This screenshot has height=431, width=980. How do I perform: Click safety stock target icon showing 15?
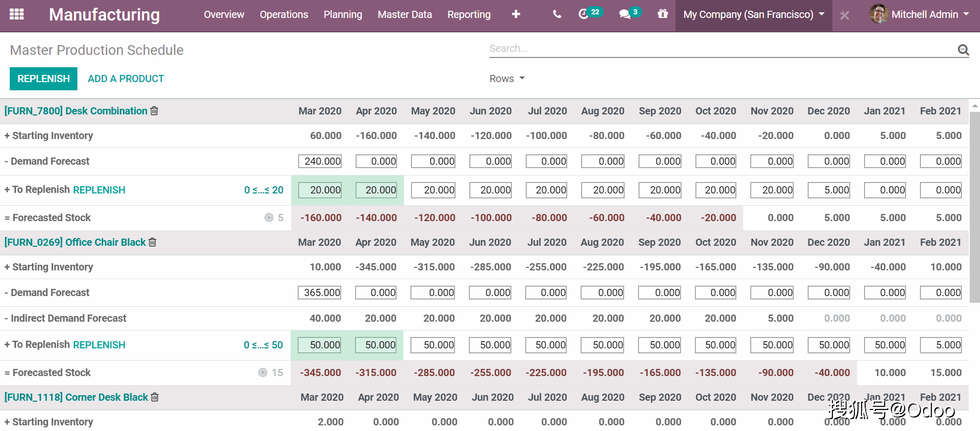click(x=263, y=373)
